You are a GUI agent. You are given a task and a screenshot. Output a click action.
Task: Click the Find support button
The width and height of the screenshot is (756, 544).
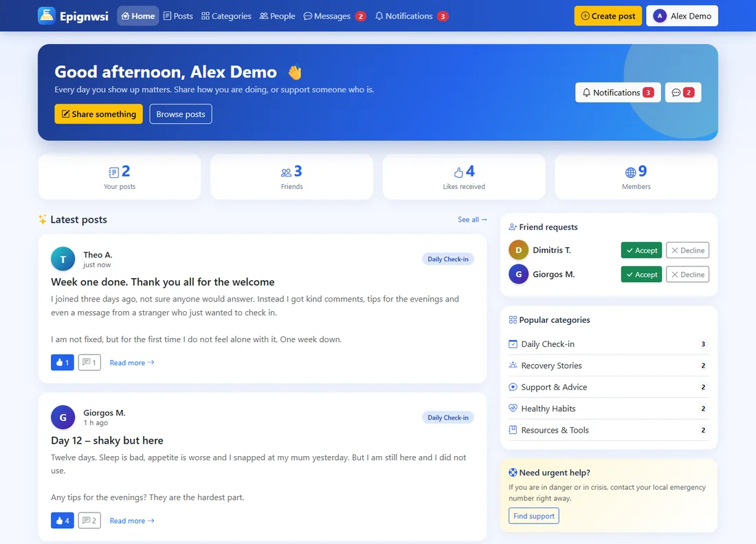534,516
